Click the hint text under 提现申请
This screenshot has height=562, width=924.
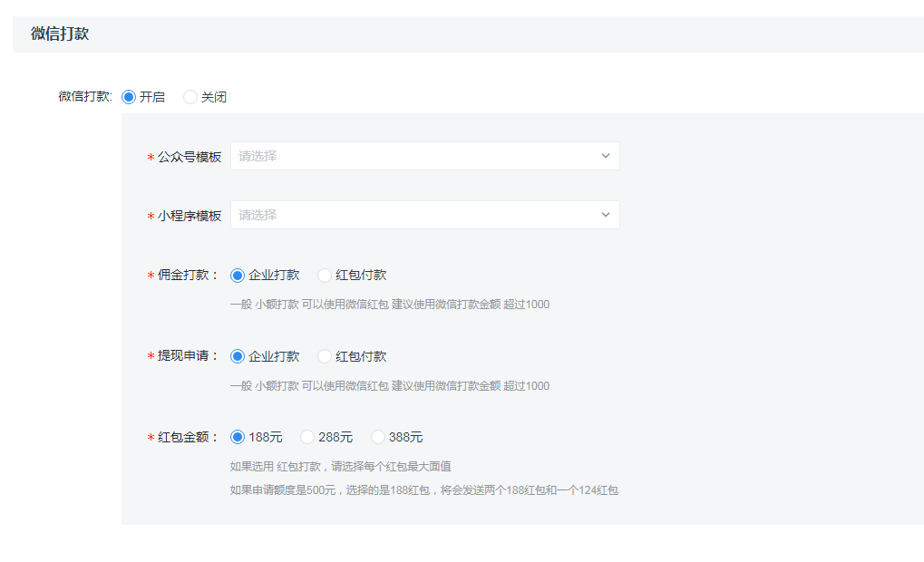[390, 386]
